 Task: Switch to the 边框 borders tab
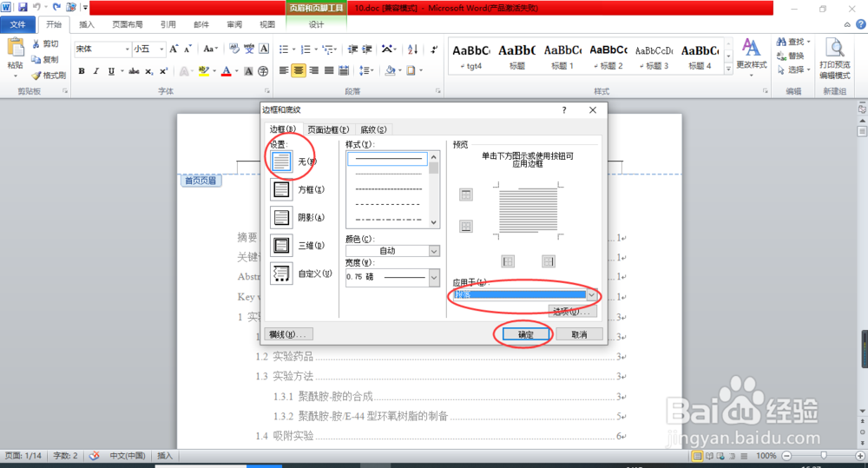pyautogui.click(x=283, y=129)
